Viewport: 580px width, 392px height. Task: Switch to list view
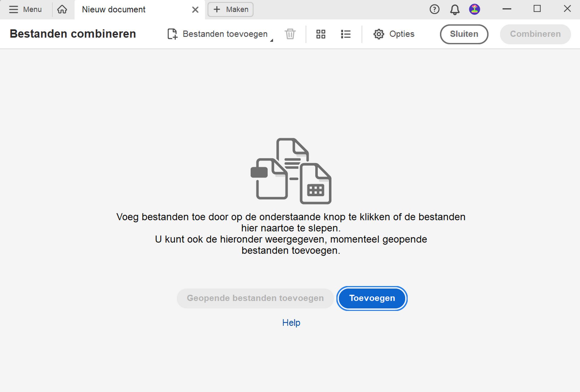click(346, 34)
